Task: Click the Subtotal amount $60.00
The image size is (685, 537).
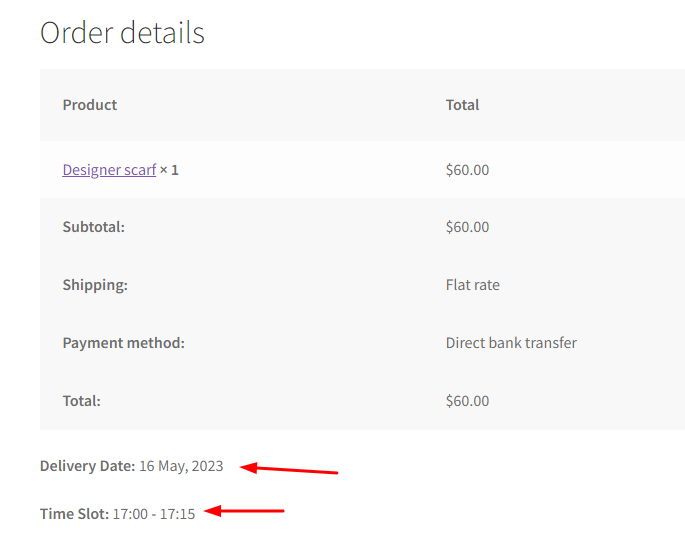Action: point(467,227)
